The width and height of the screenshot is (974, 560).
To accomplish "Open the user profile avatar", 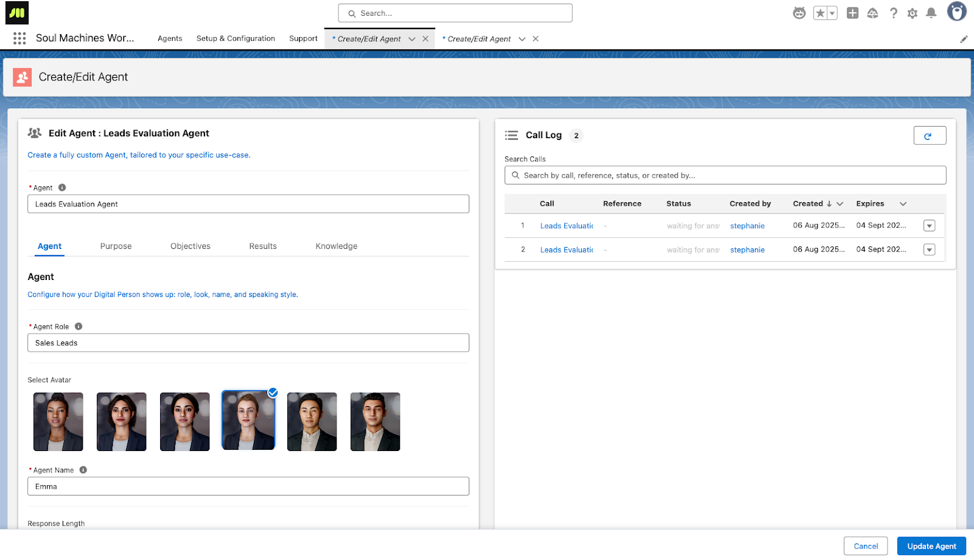I will [x=956, y=12].
